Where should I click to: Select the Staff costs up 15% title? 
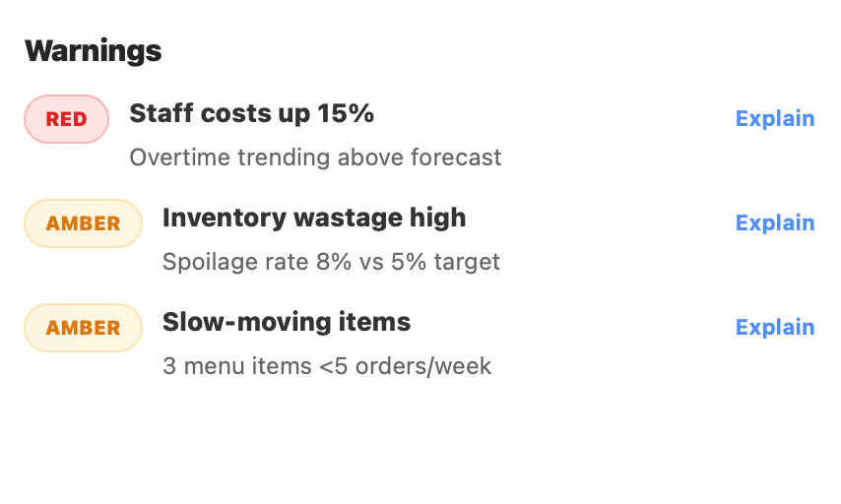(x=251, y=114)
